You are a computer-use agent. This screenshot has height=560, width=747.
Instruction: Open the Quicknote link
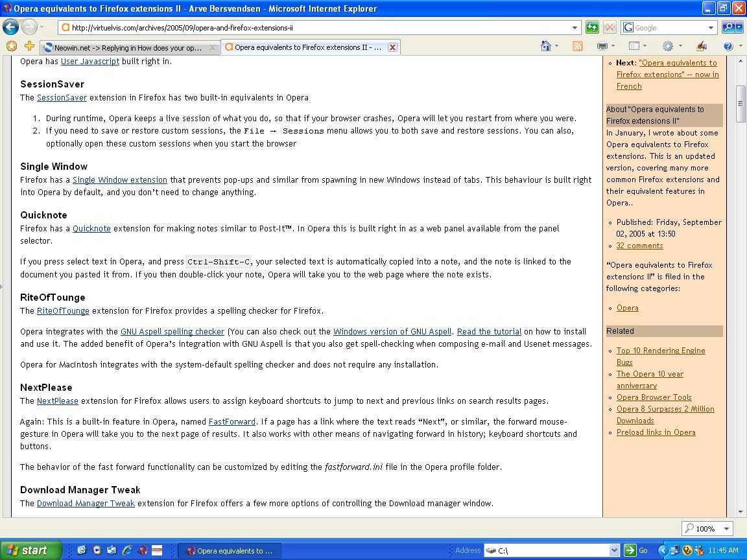[91, 228]
